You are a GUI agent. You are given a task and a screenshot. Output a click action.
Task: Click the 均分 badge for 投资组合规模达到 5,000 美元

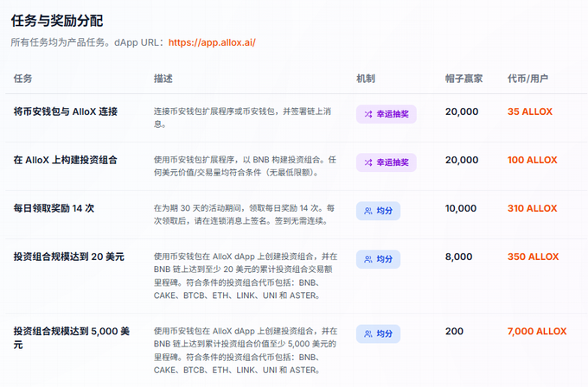(378, 333)
